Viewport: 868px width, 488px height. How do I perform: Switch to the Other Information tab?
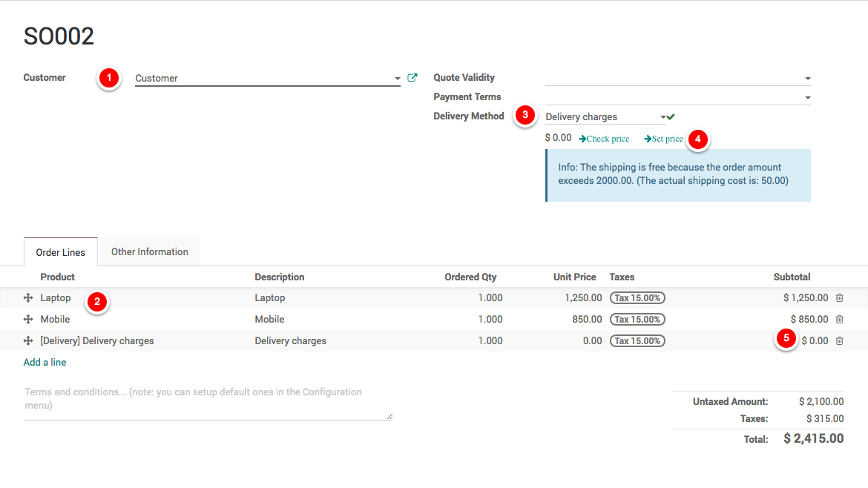(149, 252)
